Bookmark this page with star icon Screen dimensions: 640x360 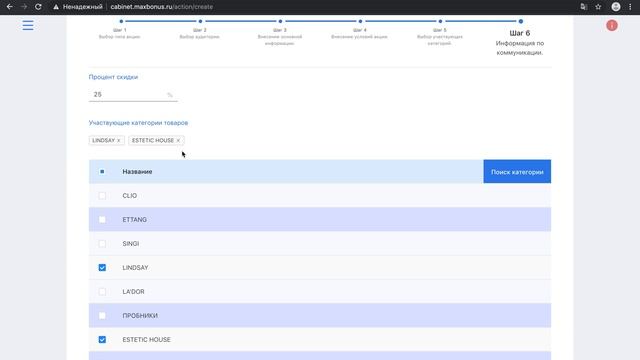(598, 7)
